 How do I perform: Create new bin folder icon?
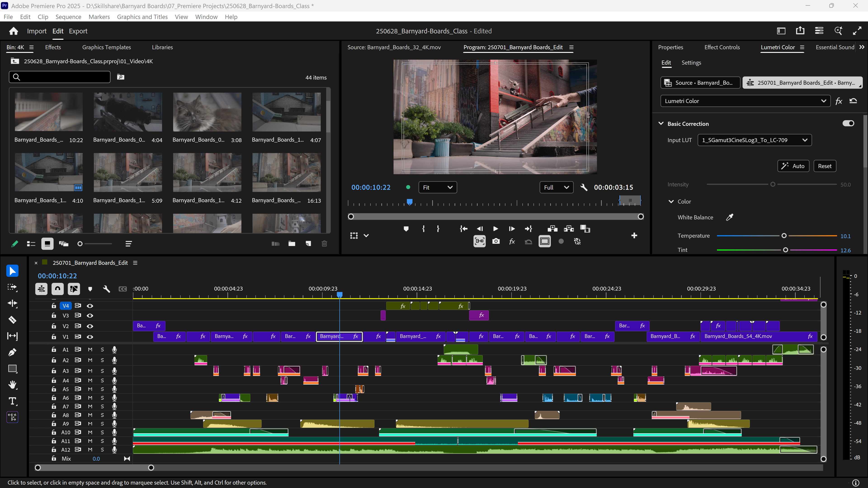point(292,244)
